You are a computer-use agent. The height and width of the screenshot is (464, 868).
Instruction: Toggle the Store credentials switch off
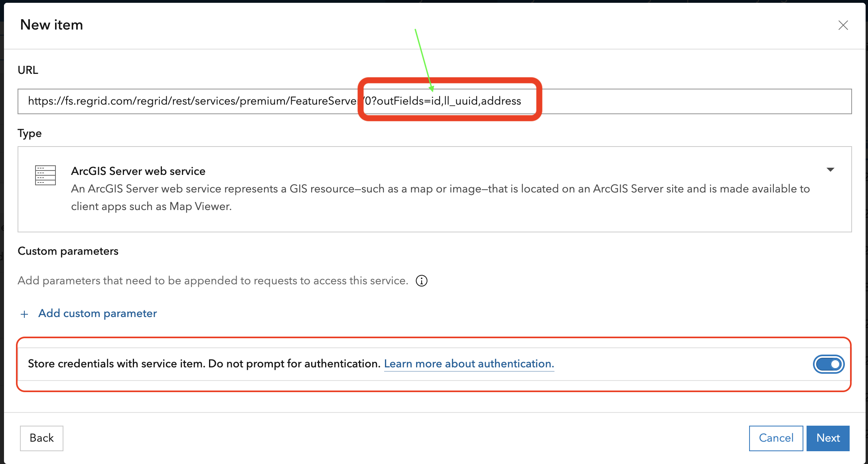pyautogui.click(x=829, y=364)
